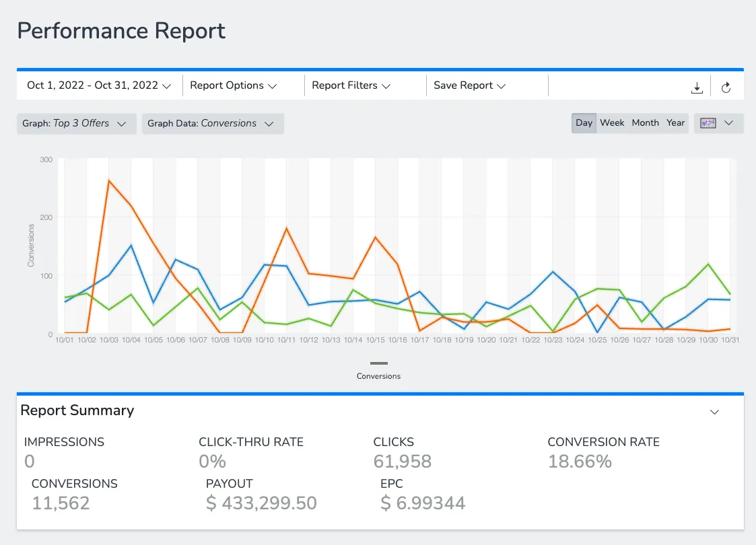Click the Performance Report page title

(121, 31)
